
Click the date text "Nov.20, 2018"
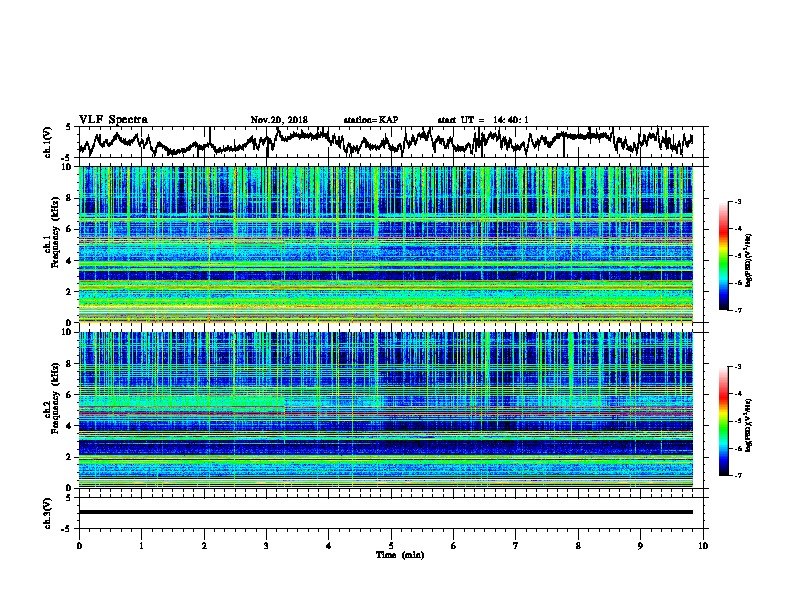279,120
